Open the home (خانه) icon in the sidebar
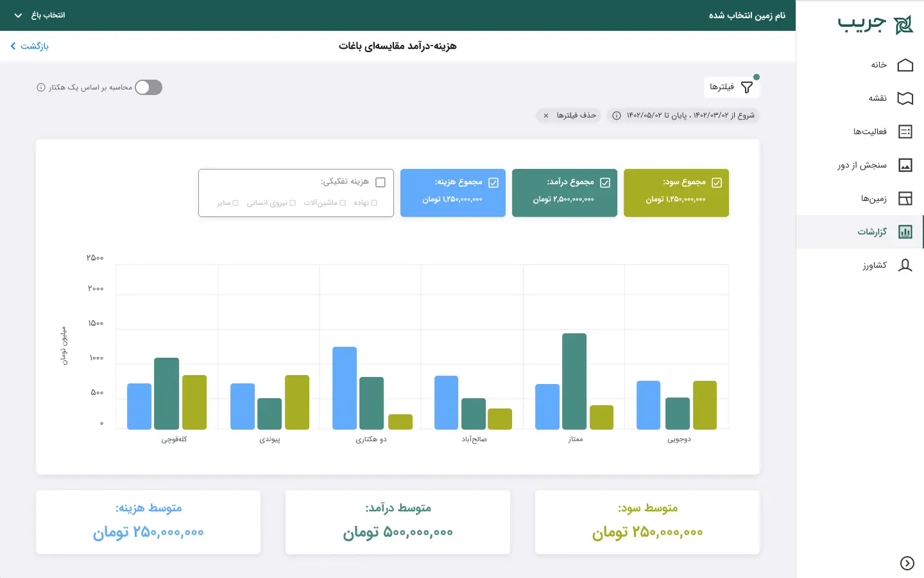Viewport: 924px width, 578px height. click(905, 65)
